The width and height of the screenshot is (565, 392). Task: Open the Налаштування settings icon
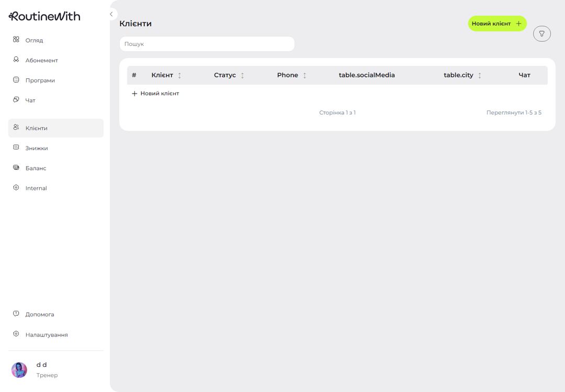click(16, 335)
